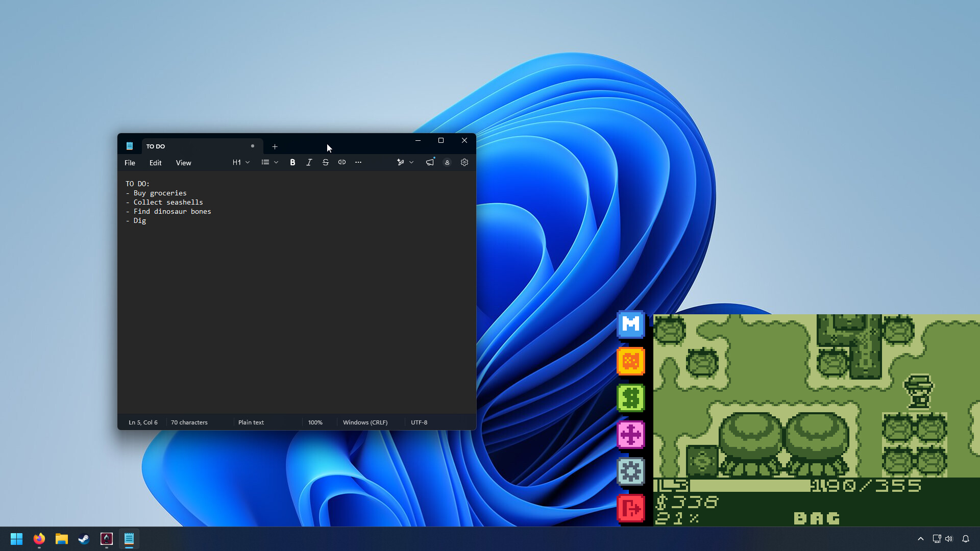Open the File menu

pyautogui.click(x=130, y=163)
